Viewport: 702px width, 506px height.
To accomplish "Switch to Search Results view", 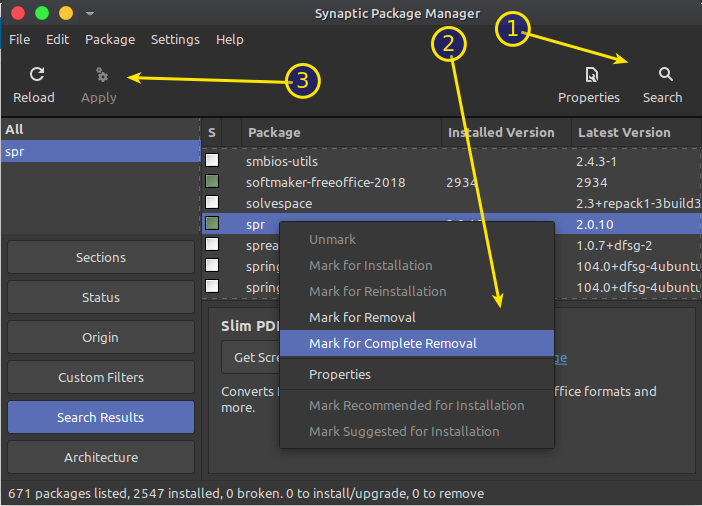I will (101, 417).
